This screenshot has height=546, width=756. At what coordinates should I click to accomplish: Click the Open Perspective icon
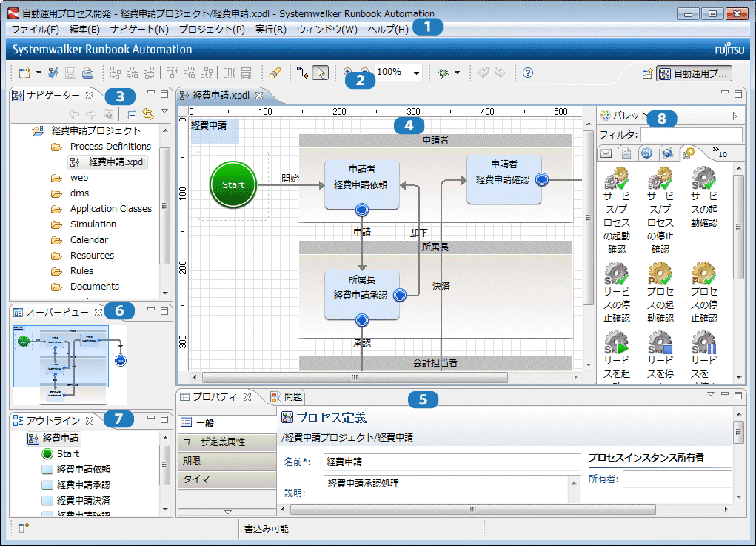point(647,74)
